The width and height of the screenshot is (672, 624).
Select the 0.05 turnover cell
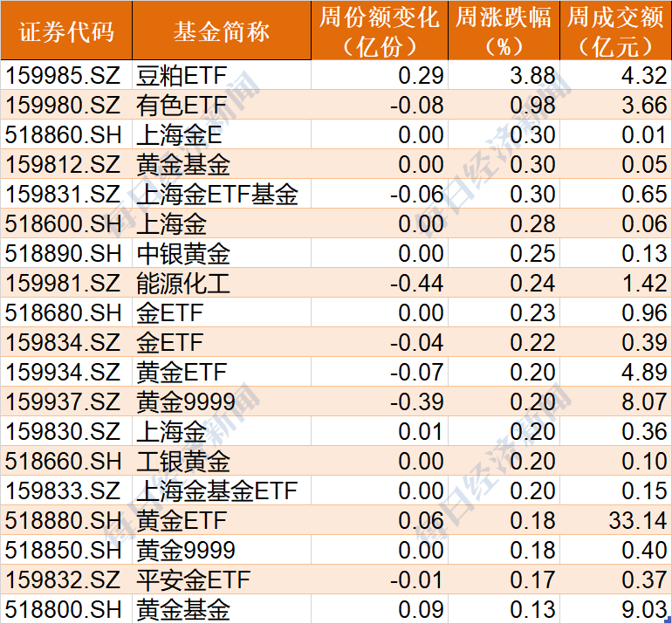click(x=615, y=164)
